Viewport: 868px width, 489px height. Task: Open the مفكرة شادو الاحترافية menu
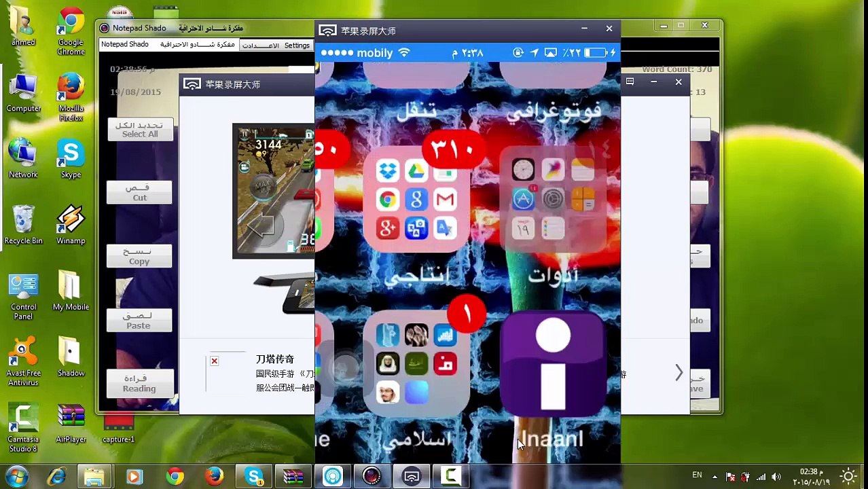pos(198,45)
